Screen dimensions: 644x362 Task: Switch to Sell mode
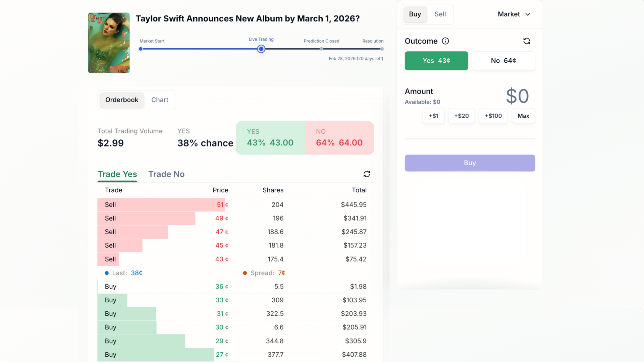pyautogui.click(x=440, y=14)
